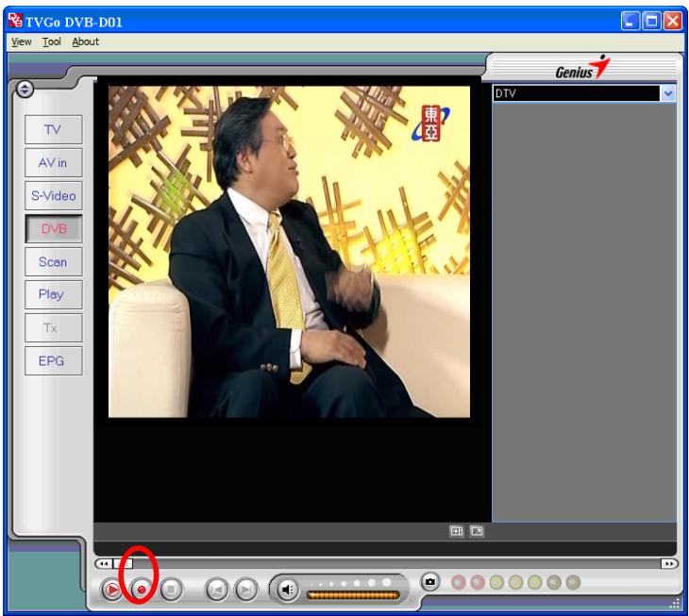The width and height of the screenshot is (689, 616).
Task: Stop playback with the square Stop button
Action: coord(171,590)
